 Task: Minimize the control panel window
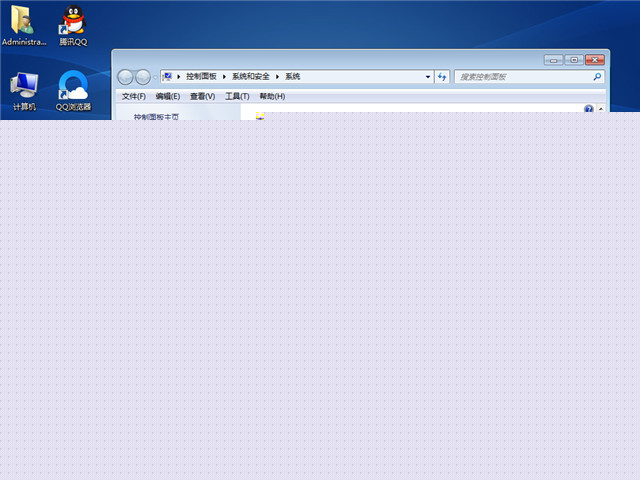[553, 60]
